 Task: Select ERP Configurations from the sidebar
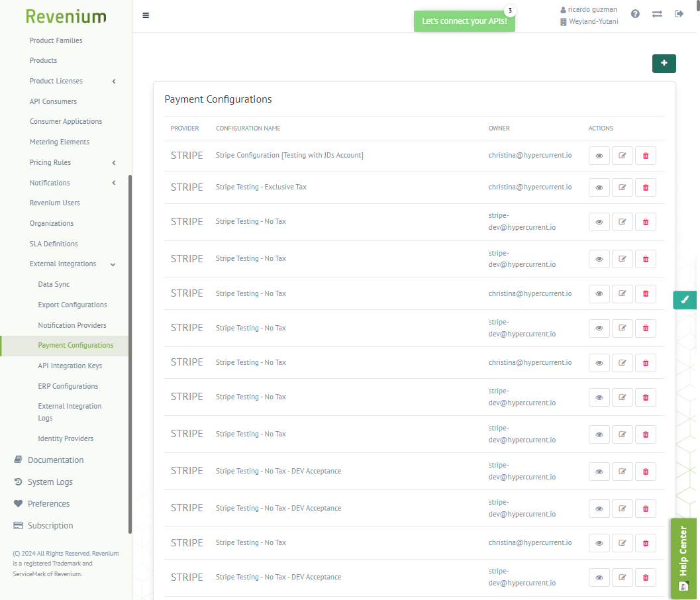tap(68, 386)
